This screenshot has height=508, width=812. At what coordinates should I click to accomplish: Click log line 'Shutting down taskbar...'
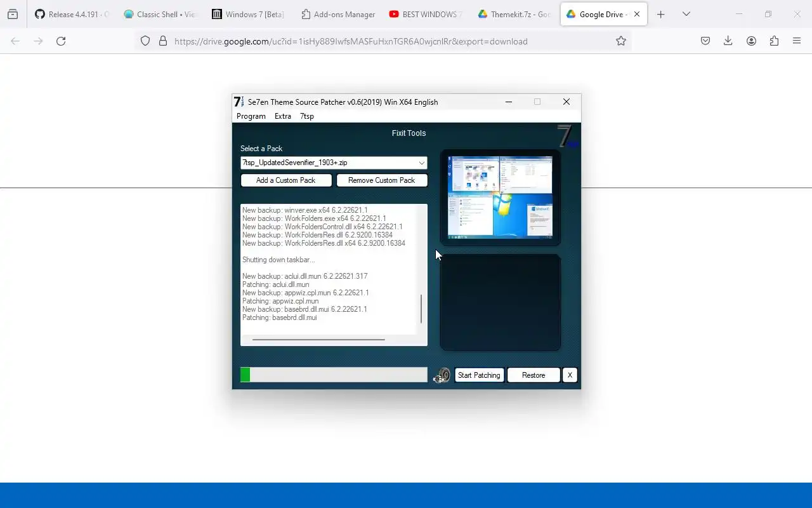(x=278, y=260)
